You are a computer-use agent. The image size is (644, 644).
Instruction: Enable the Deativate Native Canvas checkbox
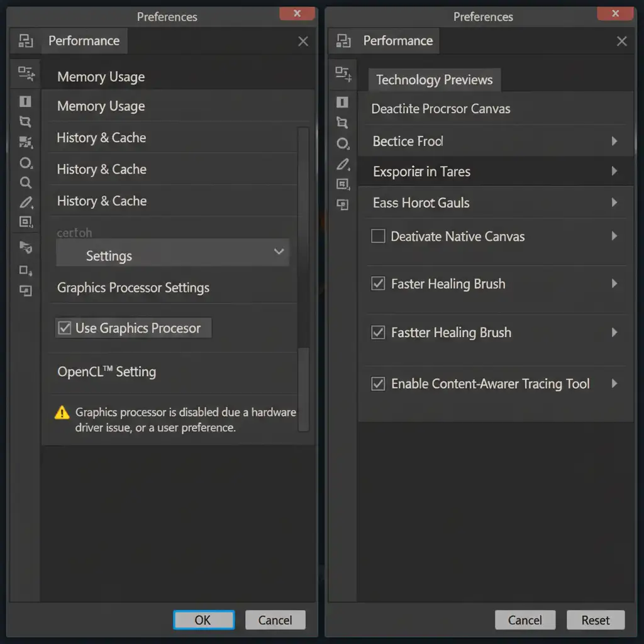click(x=378, y=236)
